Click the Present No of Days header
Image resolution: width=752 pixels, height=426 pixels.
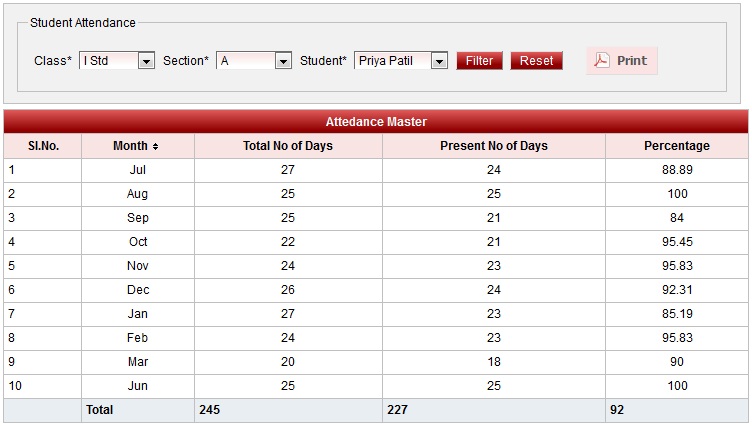(494, 146)
